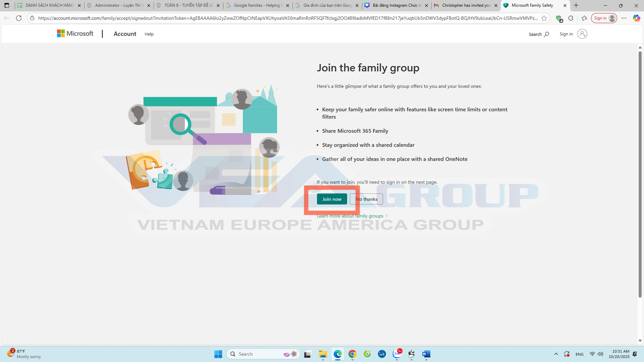Show hidden system tray icons chevron

(556, 354)
